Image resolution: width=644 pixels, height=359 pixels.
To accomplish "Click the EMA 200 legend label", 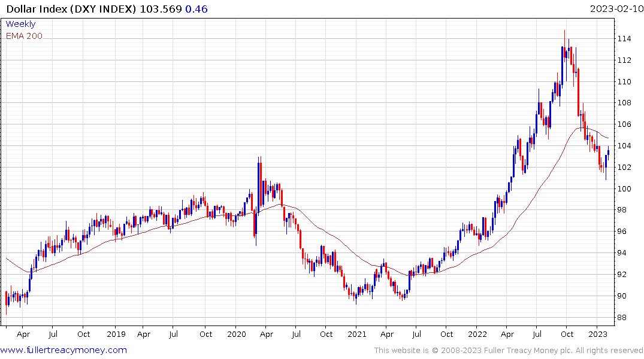I will 24,36.
